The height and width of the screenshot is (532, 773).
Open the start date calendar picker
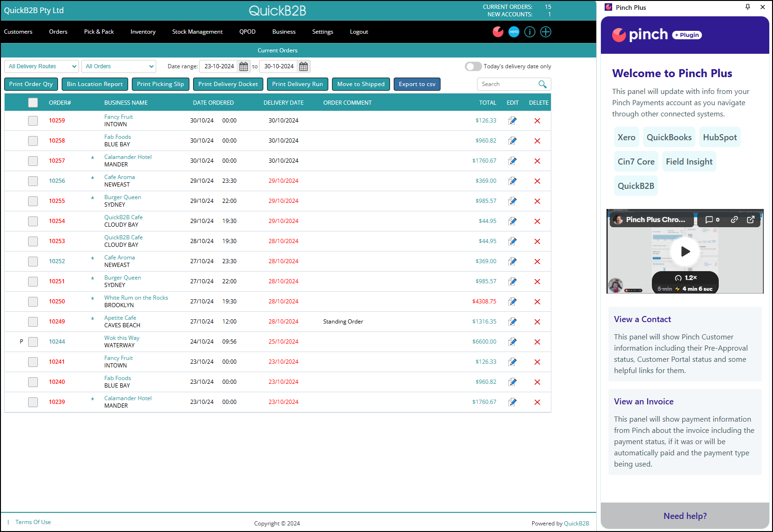point(244,66)
